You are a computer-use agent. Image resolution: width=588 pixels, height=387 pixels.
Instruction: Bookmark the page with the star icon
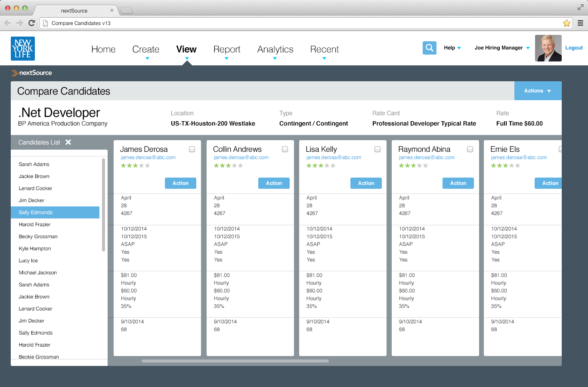click(x=566, y=23)
